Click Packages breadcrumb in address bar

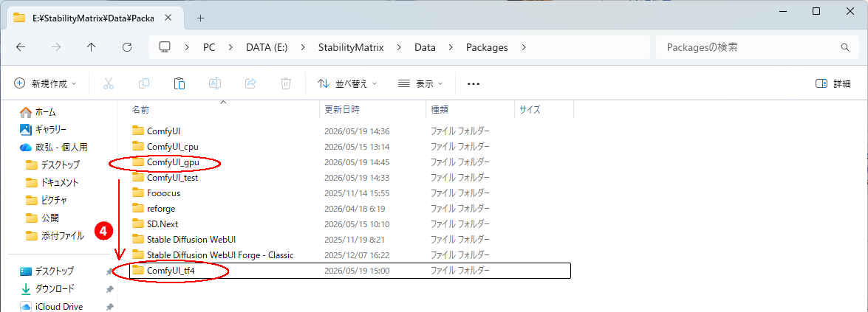(487, 47)
